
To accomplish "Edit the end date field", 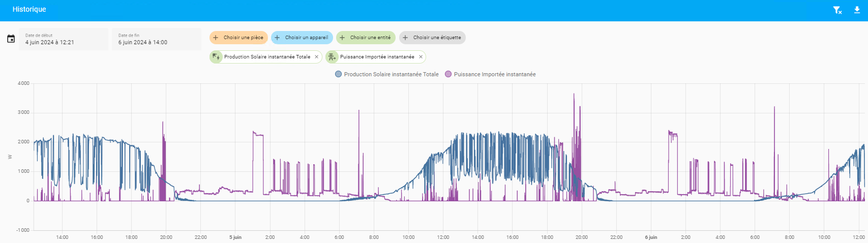I will 157,39.
